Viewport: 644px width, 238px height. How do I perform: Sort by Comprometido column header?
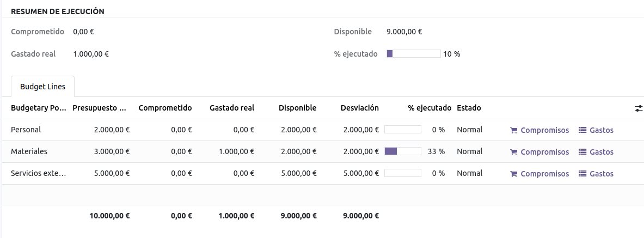pos(165,108)
